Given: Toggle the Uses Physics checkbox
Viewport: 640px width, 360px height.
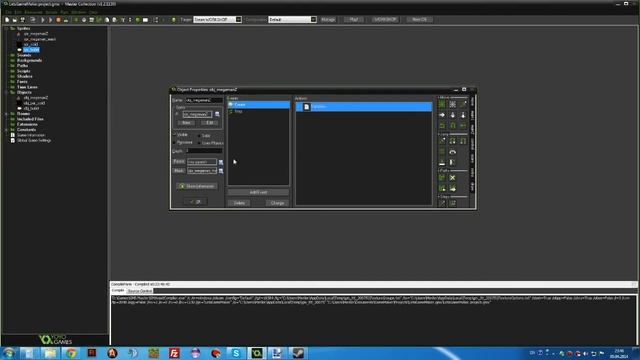Looking at the screenshot, I should coord(199,143).
